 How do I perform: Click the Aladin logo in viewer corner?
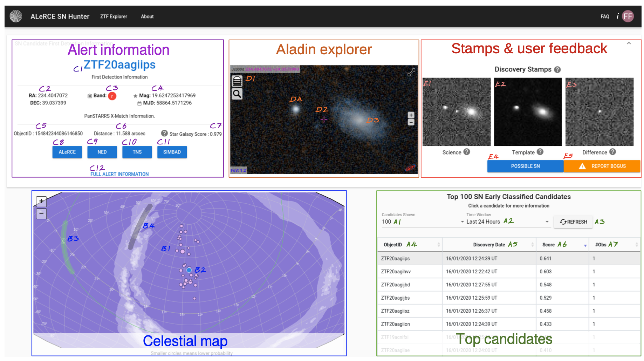(410, 168)
